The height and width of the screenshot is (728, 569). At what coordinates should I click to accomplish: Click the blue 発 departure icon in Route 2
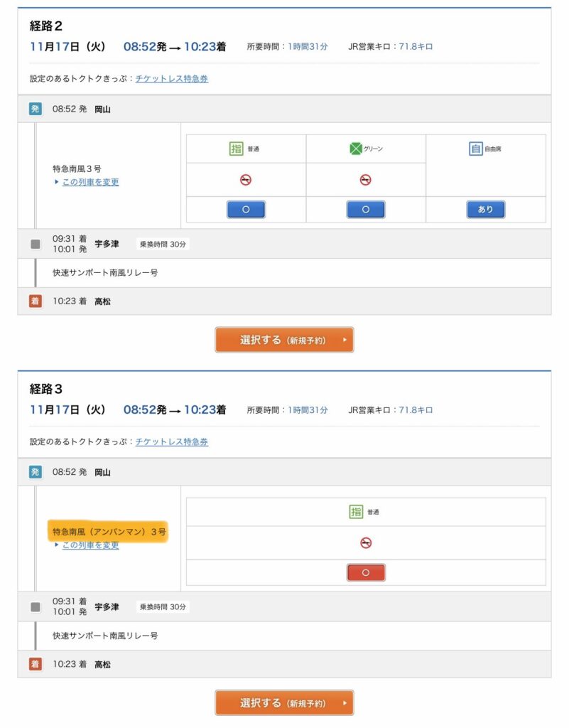[36, 109]
